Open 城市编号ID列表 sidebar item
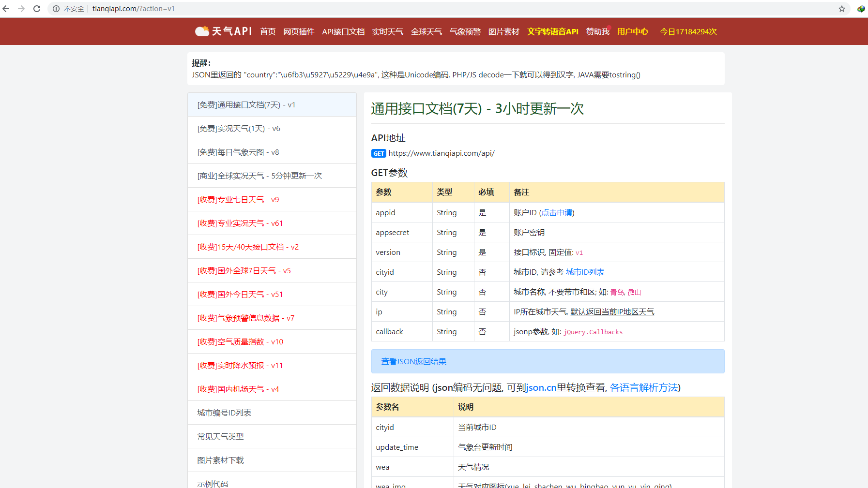The width and height of the screenshot is (868, 488). click(x=272, y=413)
